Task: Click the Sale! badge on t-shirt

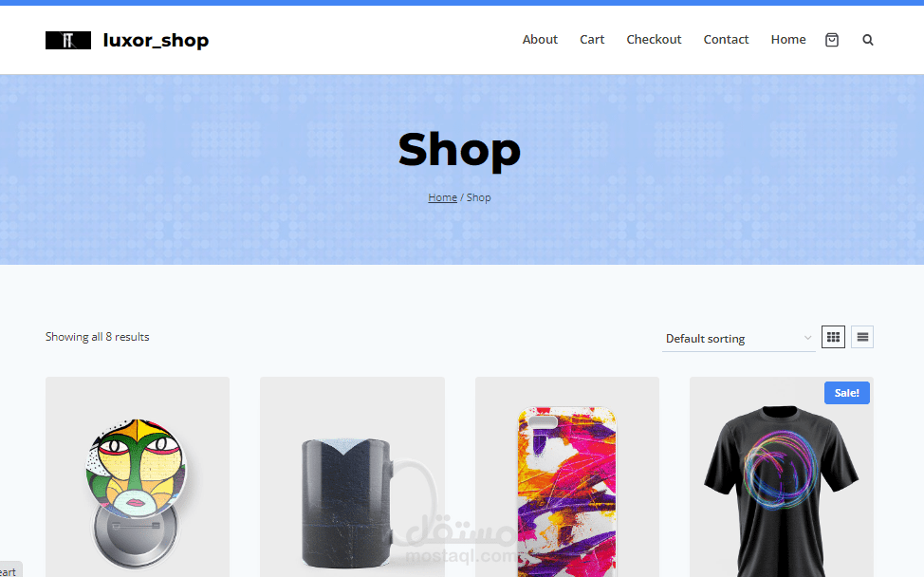Action: [847, 393]
